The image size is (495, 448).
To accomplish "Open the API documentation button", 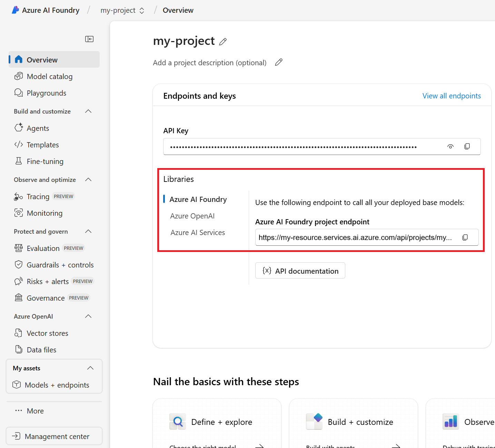I will point(300,271).
